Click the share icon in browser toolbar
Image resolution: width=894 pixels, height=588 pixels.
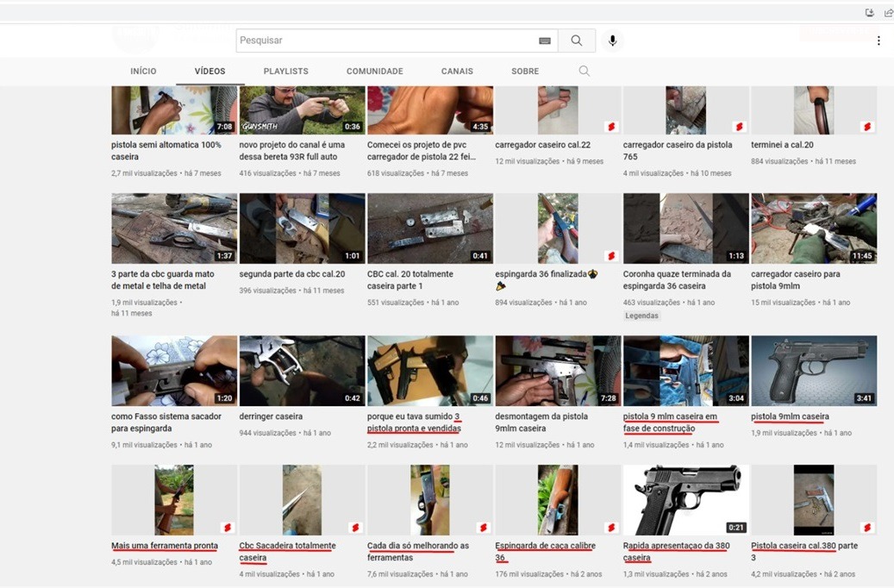coord(888,13)
